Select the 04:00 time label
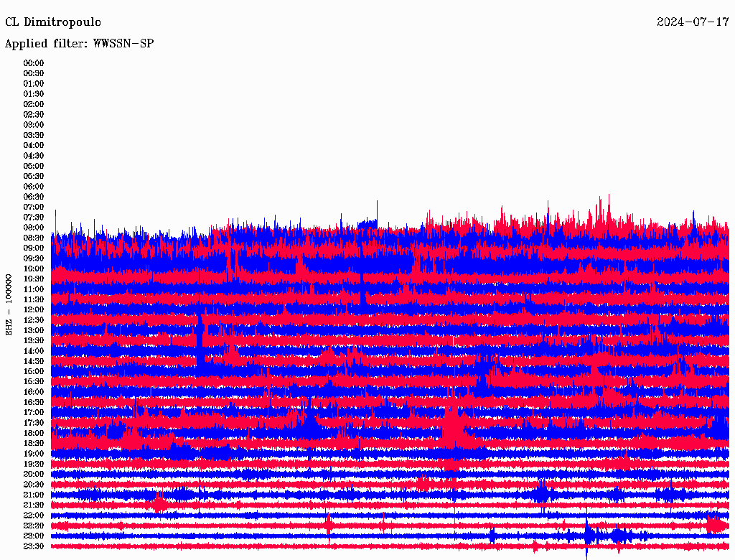This screenshot has width=735, height=560. [34, 146]
